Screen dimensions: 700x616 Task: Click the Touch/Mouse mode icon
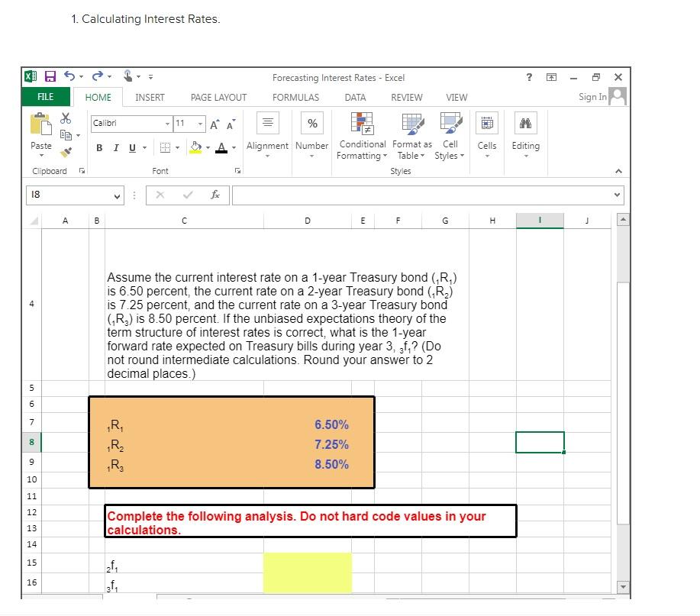[x=128, y=76]
